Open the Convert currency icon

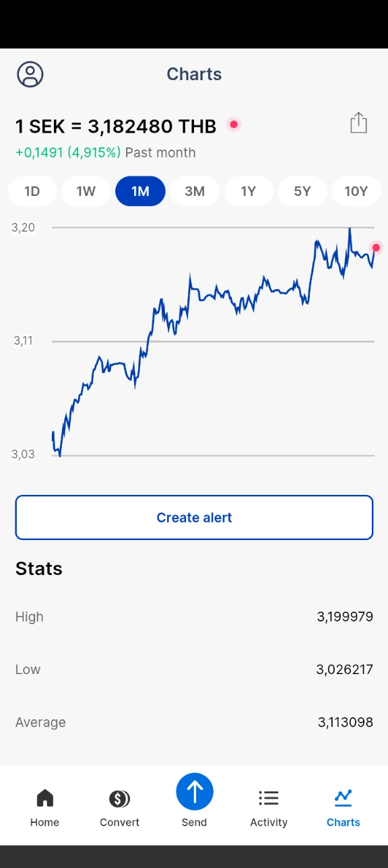119,799
